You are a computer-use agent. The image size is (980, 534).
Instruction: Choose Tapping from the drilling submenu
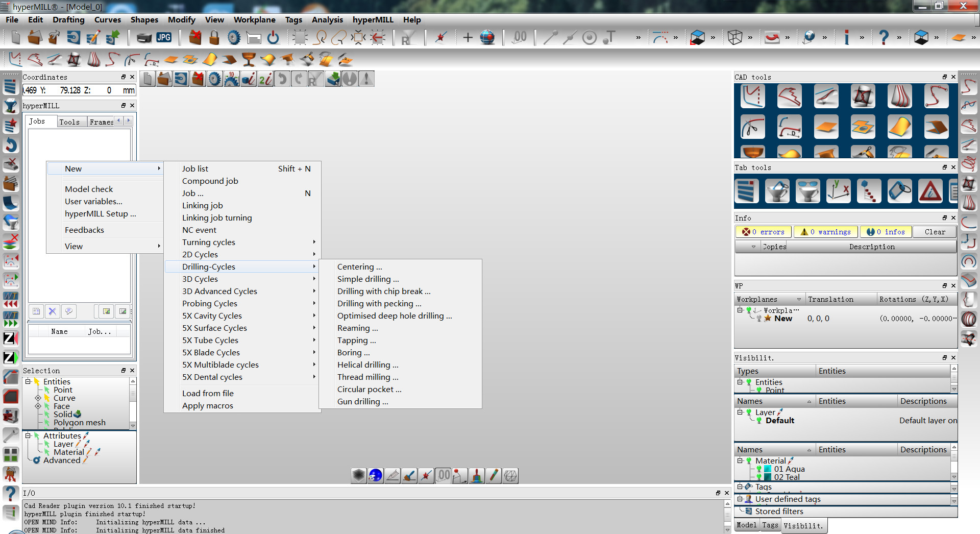click(x=356, y=340)
